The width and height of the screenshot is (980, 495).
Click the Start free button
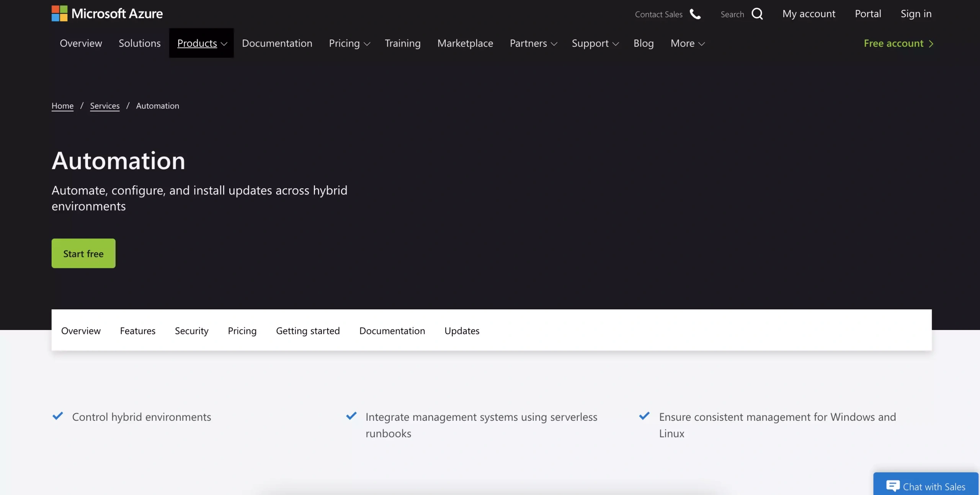tap(83, 253)
